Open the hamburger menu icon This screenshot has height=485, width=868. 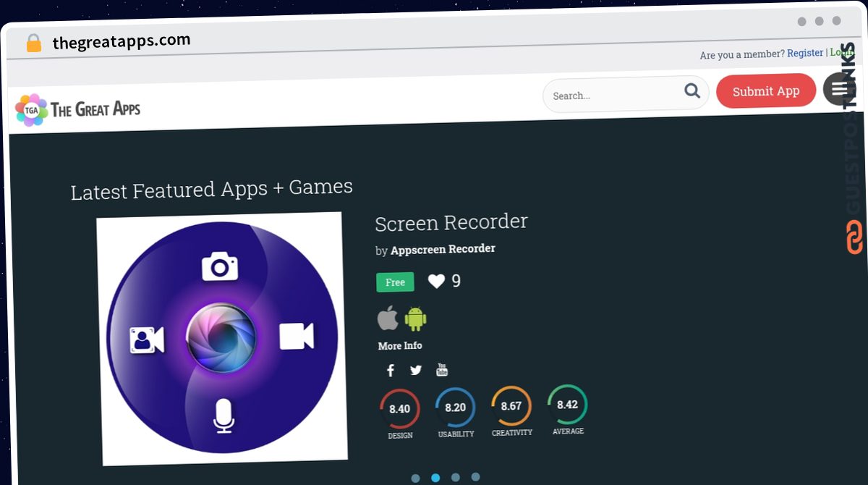pyautogui.click(x=839, y=88)
